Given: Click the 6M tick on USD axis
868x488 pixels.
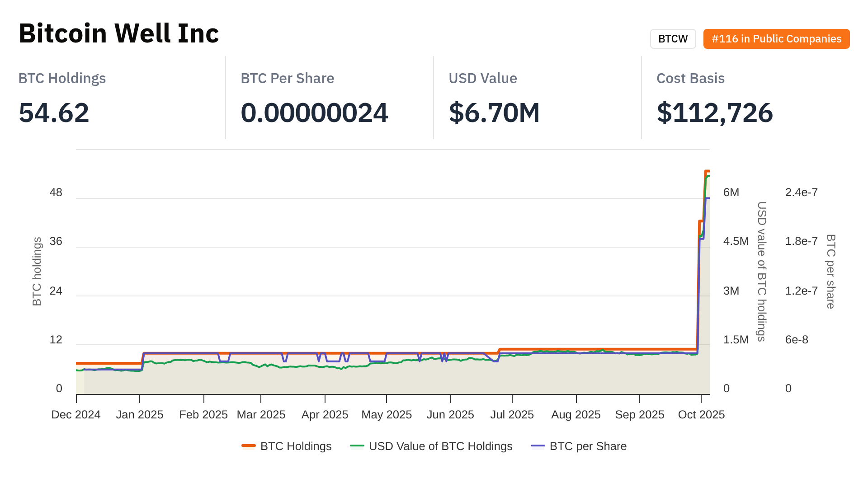Looking at the screenshot, I should point(731,192).
